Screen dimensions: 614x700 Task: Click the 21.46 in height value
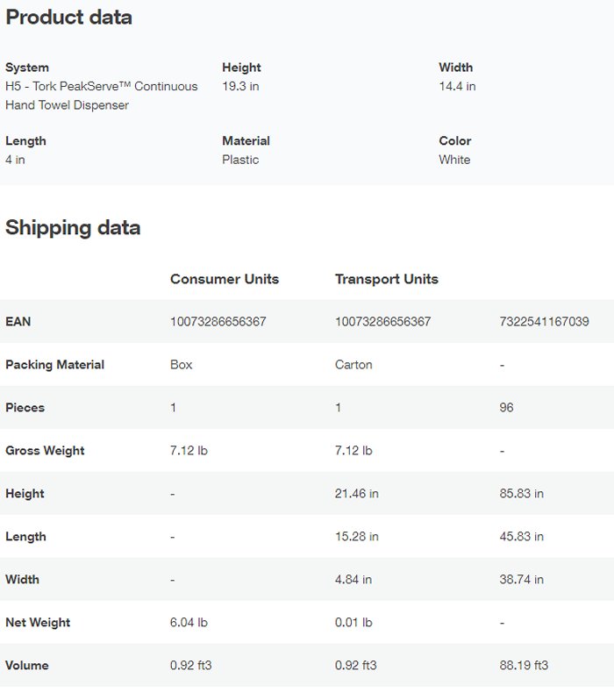[357, 494]
